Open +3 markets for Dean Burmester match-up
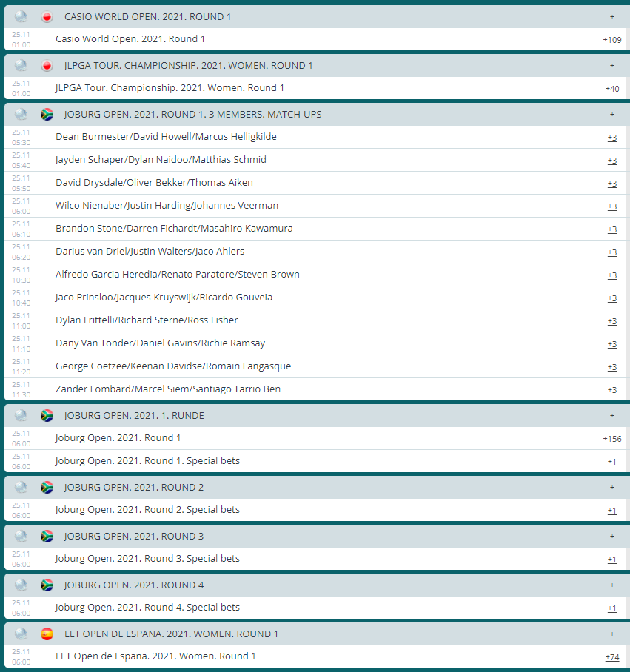The height and width of the screenshot is (672, 630). point(612,138)
